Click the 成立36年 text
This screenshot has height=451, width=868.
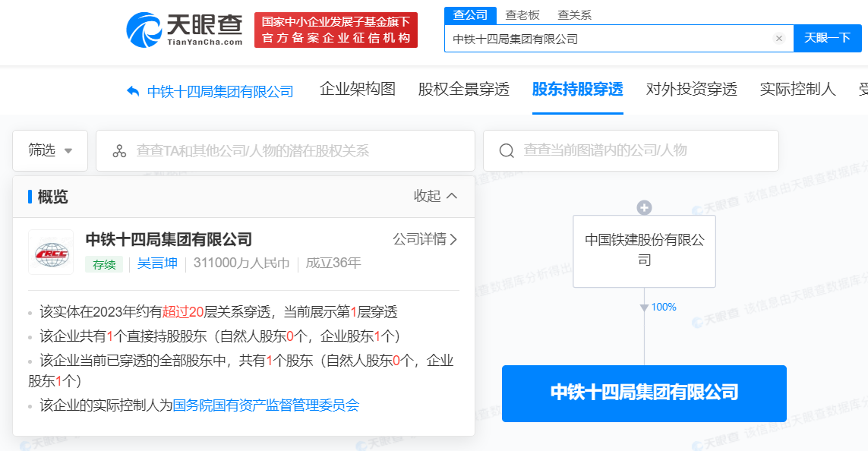[333, 263]
